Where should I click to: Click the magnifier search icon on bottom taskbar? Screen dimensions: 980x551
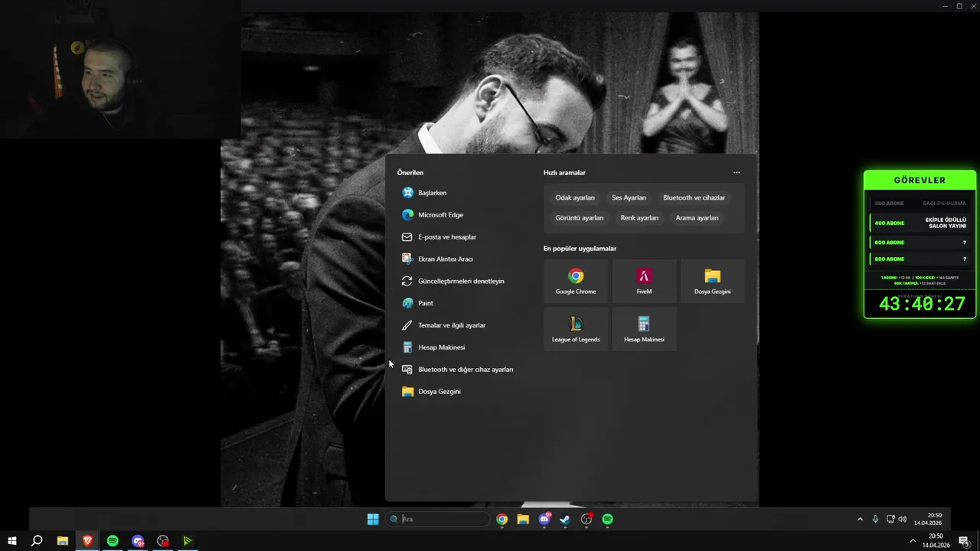pyautogui.click(x=37, y=541)
